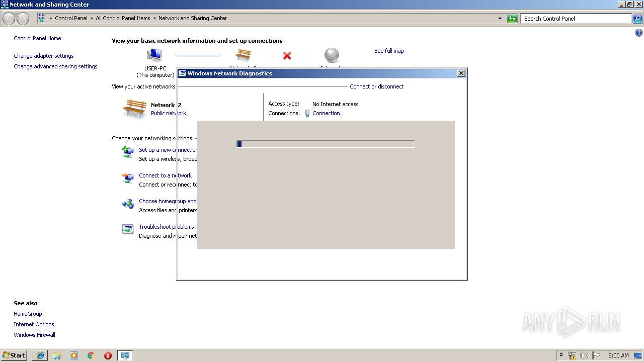
Task: Click the Connect to a network icon
Action: pyautogui.click(x=128, y=178)
